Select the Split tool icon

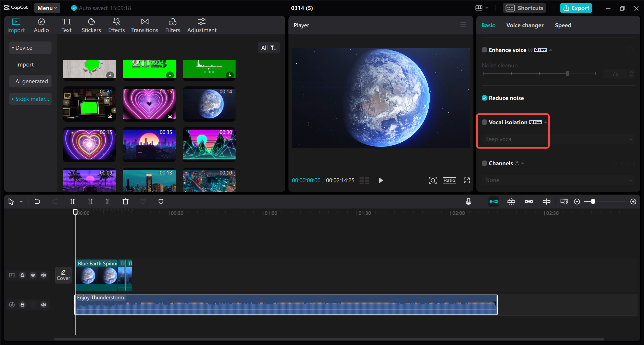tap(72, 201)
